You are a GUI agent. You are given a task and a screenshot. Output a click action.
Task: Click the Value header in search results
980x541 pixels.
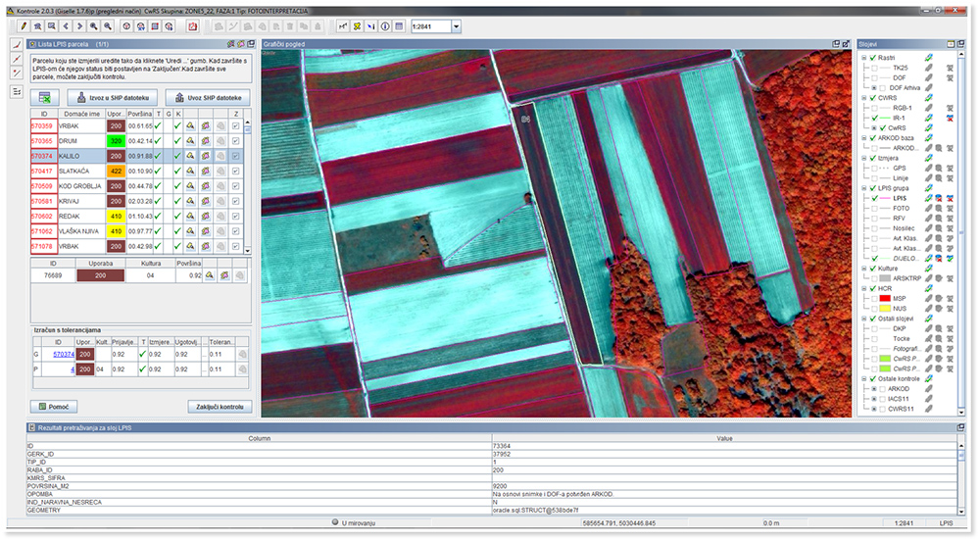click(x=724, y=438)
